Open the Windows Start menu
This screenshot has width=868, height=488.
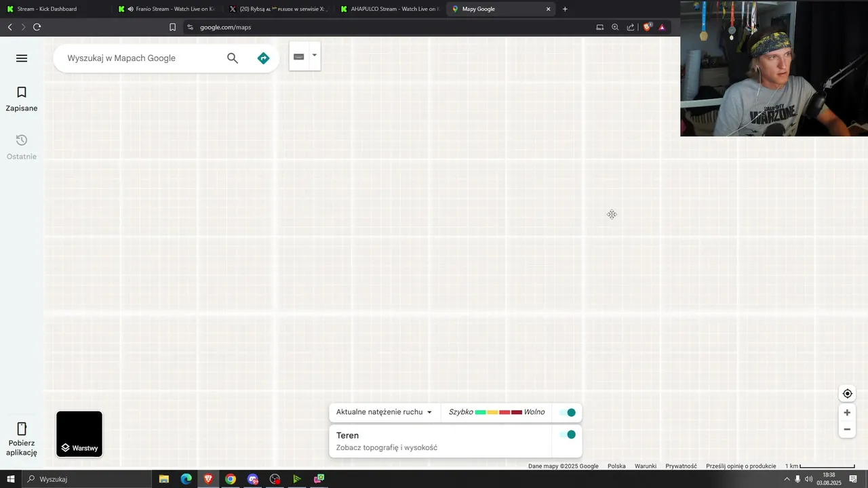point(11,479)
